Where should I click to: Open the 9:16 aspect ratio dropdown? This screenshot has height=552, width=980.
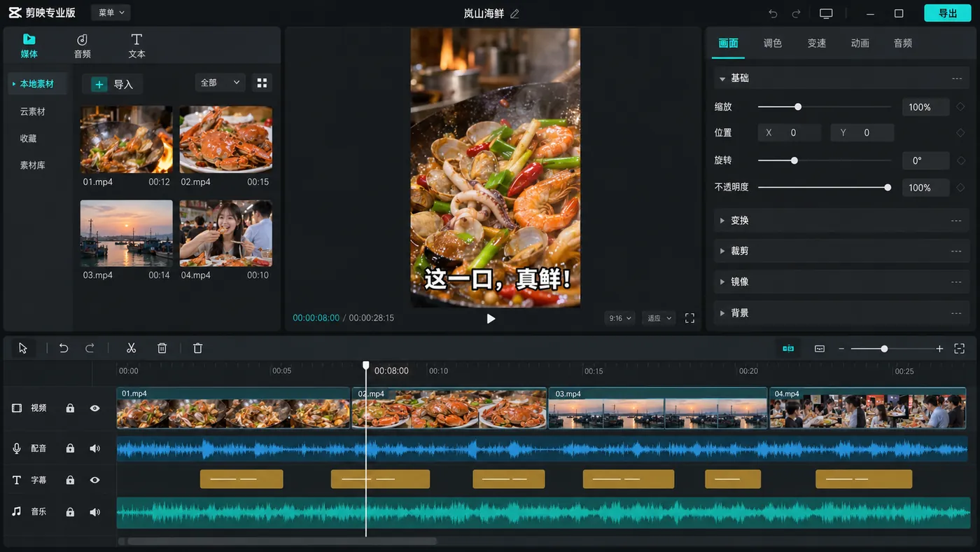[619, 318]
